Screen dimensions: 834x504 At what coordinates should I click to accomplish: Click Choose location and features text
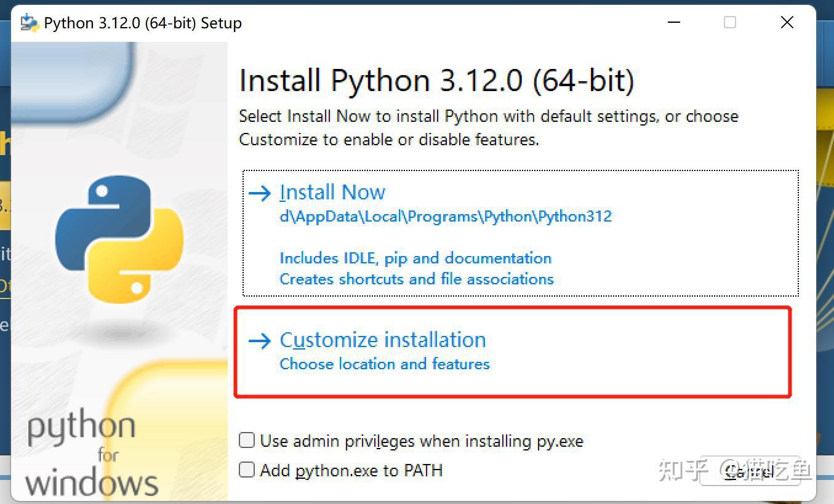pos(384,364)
